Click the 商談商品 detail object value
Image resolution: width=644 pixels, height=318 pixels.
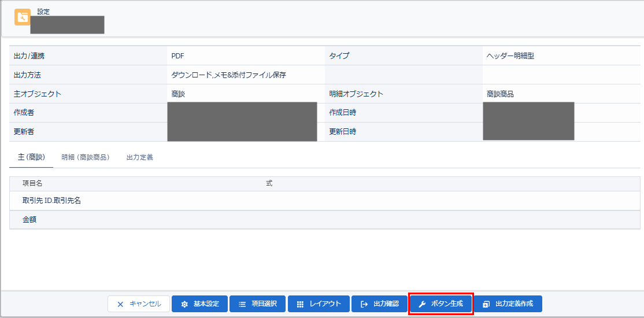click(x=501, y=94)
